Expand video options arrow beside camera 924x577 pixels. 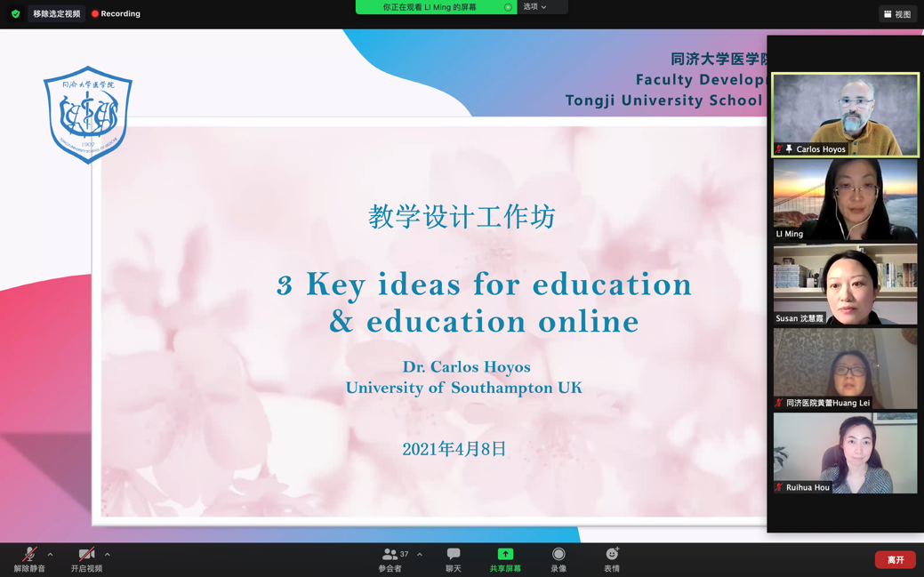(108, 555)
